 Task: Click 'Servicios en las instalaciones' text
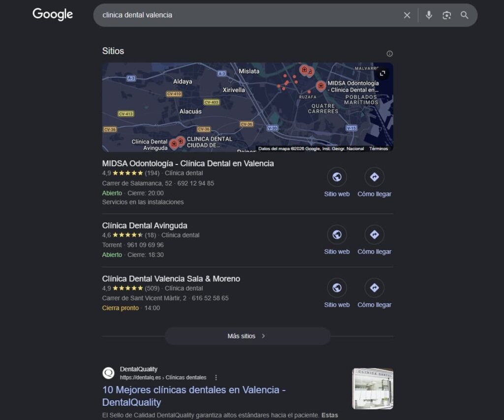pyautogui.click(x=143, y=202)
